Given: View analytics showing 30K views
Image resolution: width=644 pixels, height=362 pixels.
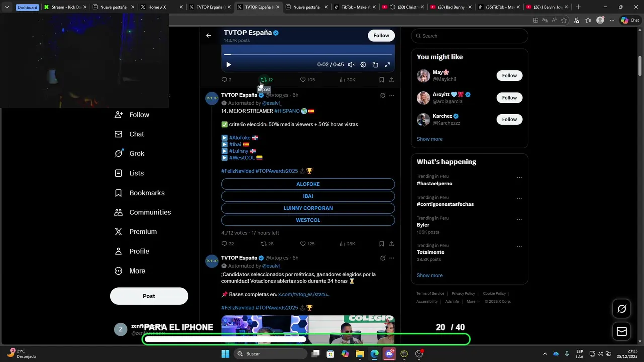Looking at the screenshot, I should (347, 80).
